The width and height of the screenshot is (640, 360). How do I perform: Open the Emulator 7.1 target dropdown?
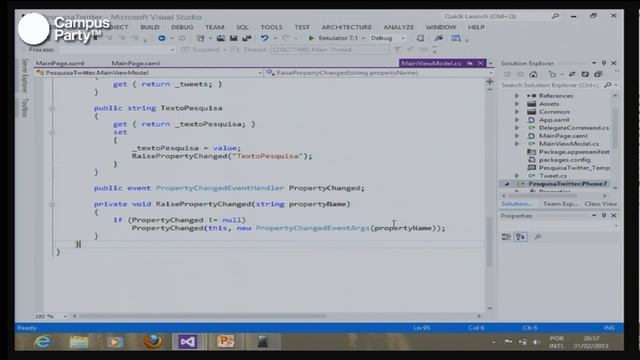click(x=363, y=38)
